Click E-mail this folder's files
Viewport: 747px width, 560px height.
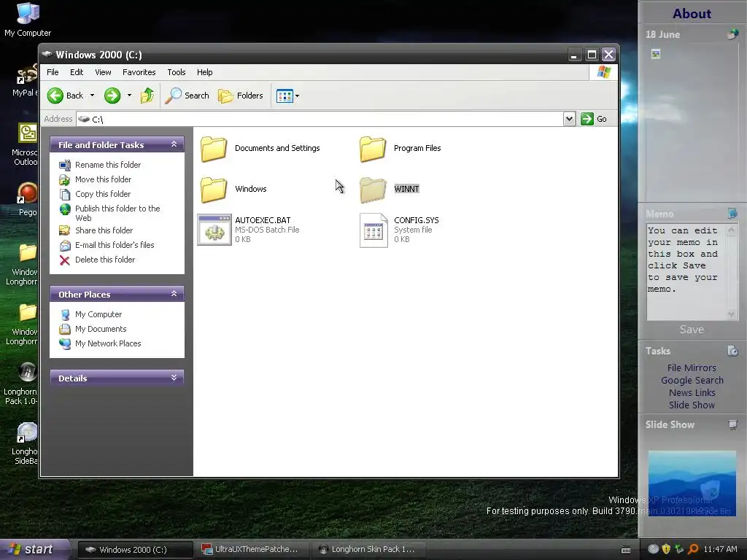click(115, 245)
